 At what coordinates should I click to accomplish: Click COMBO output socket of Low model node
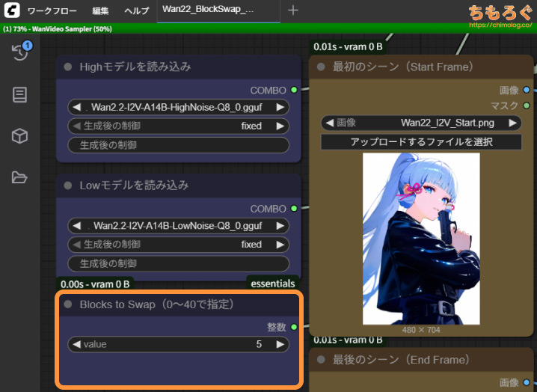tap(294, 209)
